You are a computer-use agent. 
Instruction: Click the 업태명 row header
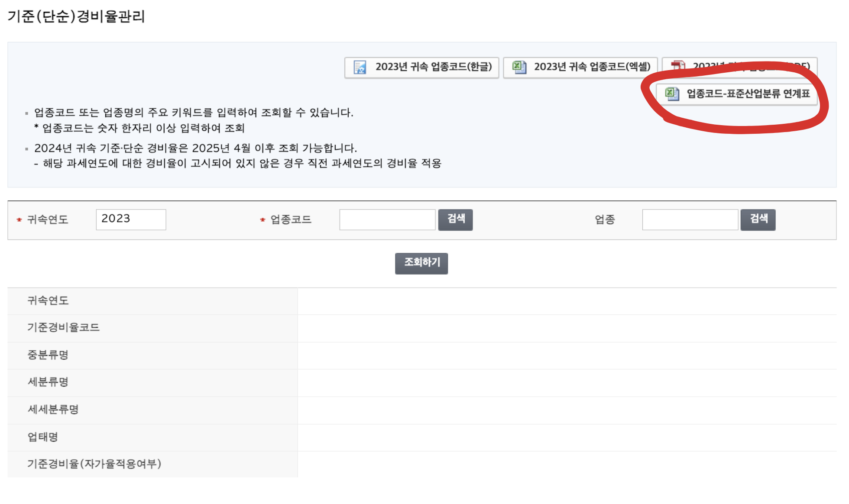click(42, 436)
